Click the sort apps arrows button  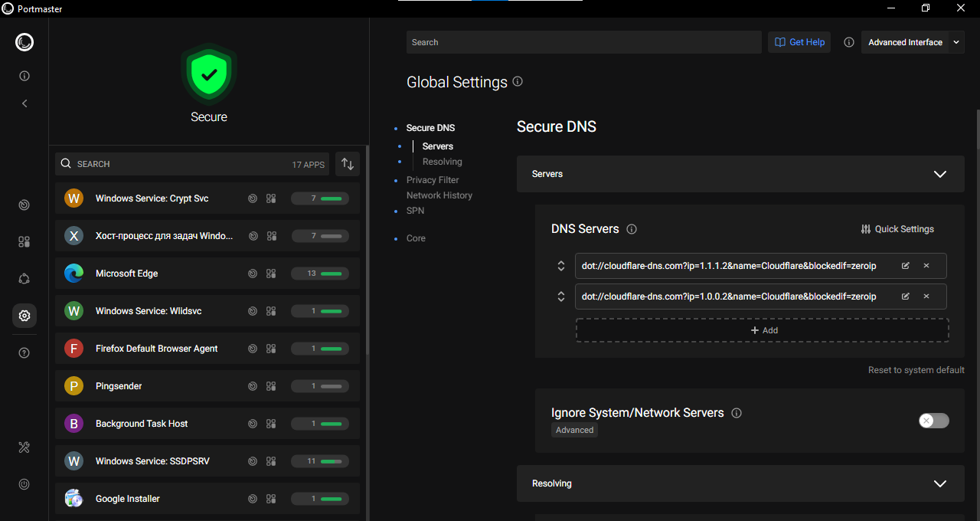(x=348, y=164)
